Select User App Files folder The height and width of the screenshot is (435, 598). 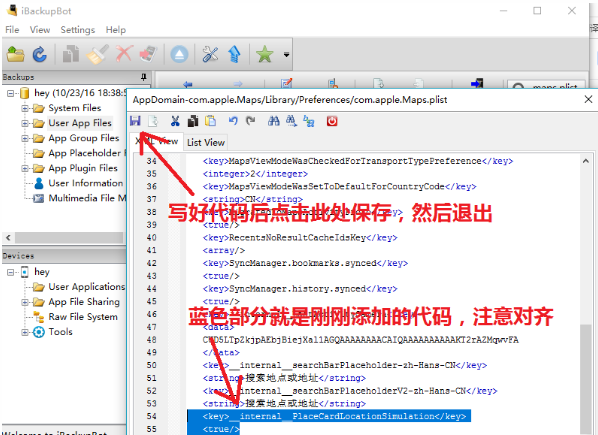pyautogui.click(x=80, y=123)
